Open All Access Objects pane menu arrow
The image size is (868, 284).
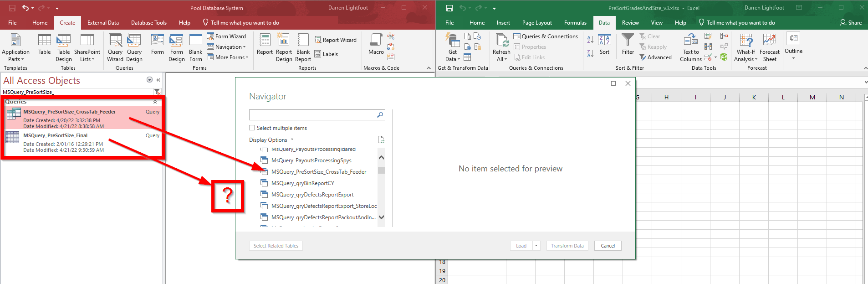(x=149, y=80)
